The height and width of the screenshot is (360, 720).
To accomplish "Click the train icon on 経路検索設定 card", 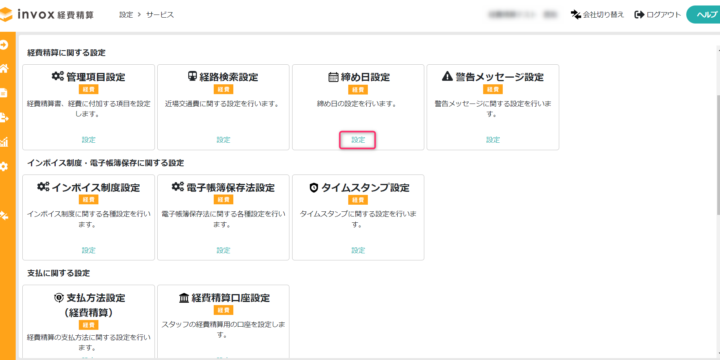I will pos(193,76).
